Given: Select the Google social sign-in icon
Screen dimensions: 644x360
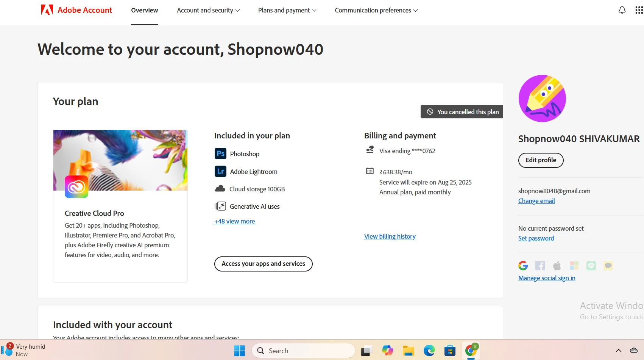Looking at the screenshot, I should click(523, 266).
